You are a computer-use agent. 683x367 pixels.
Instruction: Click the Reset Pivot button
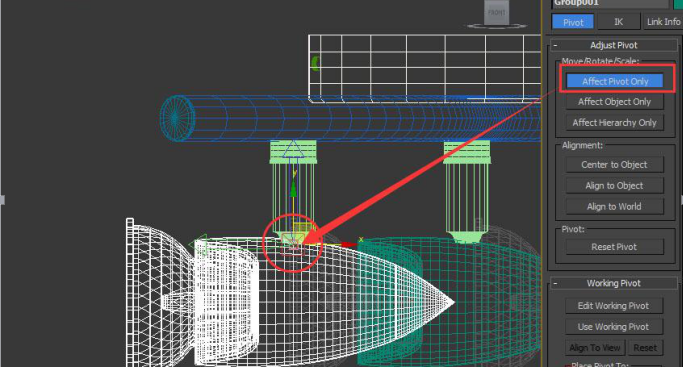[x=615, y=247]
